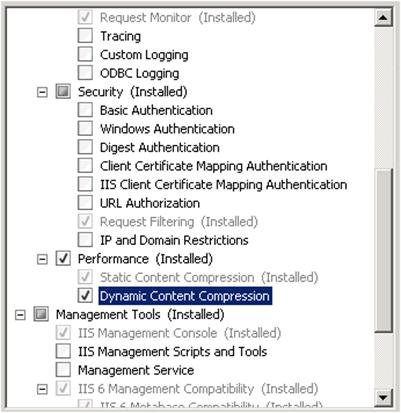
Task: Uncheck Dynamic Content Compression checkbox
Action: 85,295
